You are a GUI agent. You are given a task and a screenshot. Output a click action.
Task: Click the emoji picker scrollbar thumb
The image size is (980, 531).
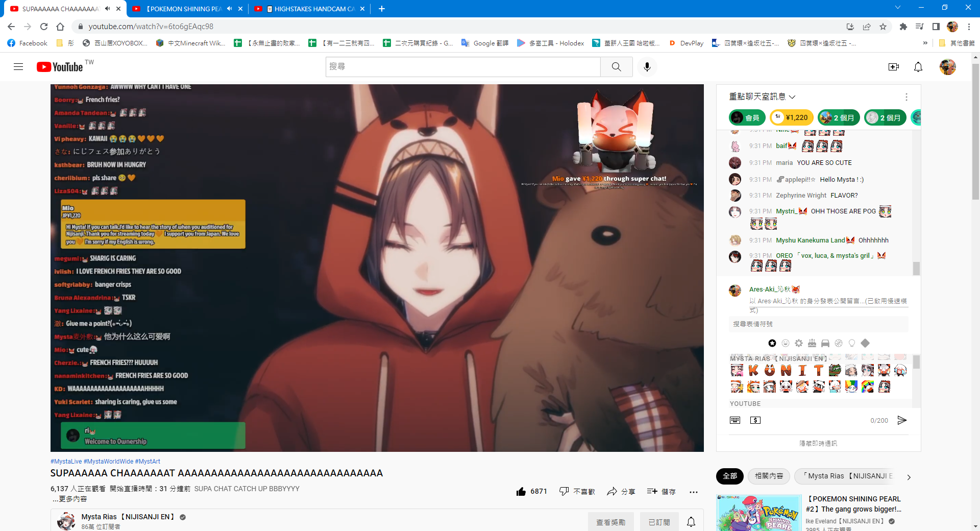[x=916, y=361]
